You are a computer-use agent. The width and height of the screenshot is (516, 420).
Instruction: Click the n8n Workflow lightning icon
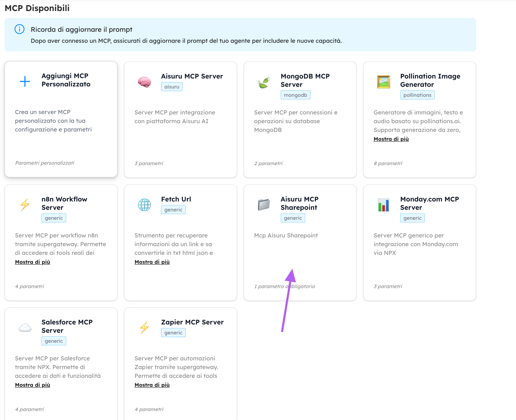coord(25,205)
